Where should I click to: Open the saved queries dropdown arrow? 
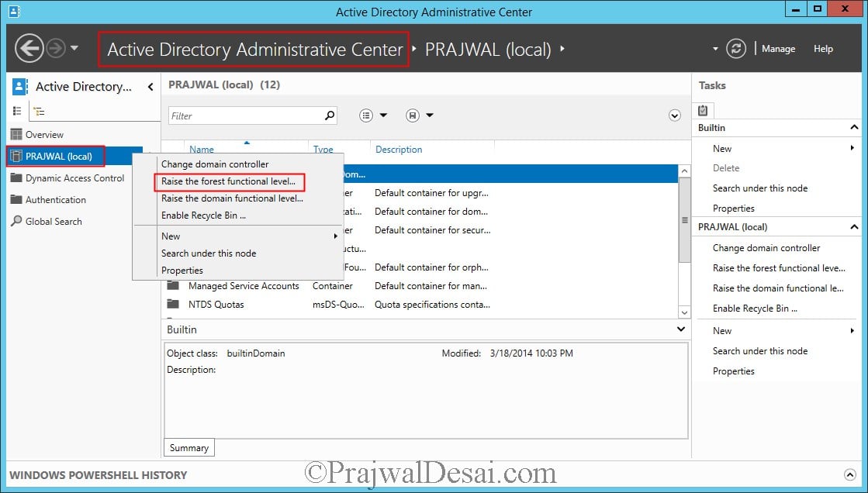tap(430, 115)
